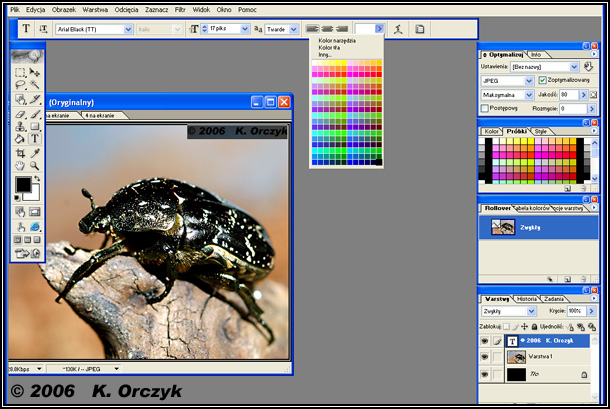610x409 pixels.
Task: Click the warp text icon in options bar
Action: 400,29
